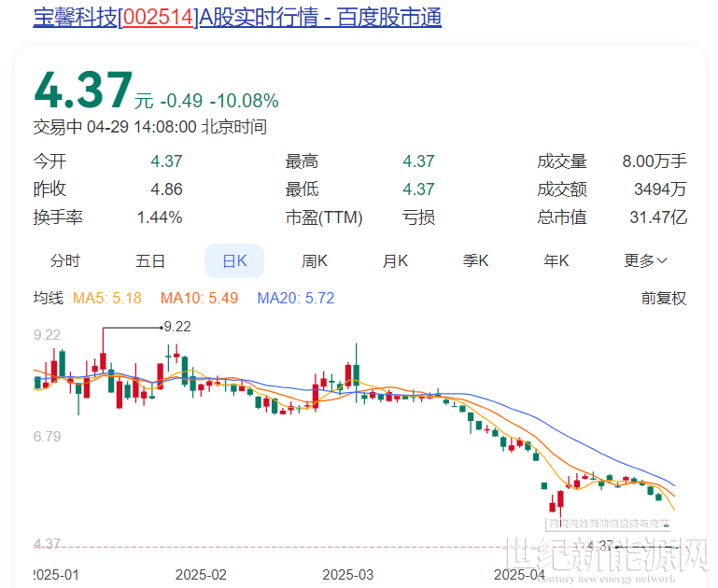Click the MA20: 5.72 indicator label
The height and width of the screenshot is (588, 718).
pos(296,299)
